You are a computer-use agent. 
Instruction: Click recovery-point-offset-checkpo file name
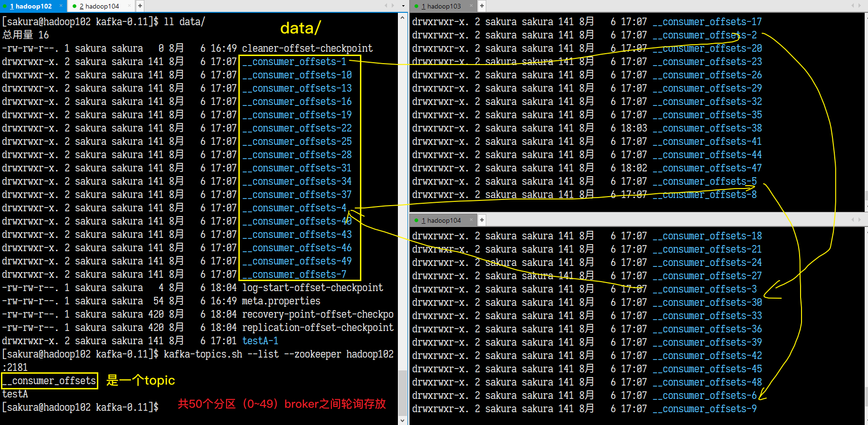click(318, 314)
